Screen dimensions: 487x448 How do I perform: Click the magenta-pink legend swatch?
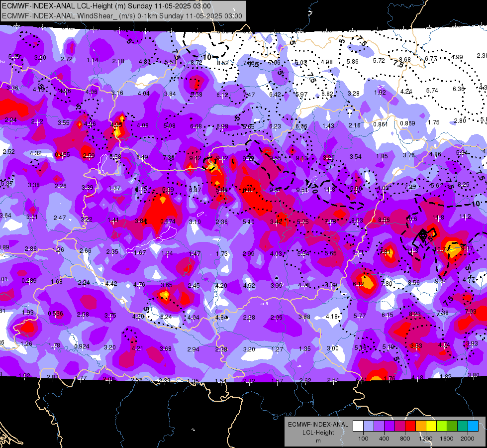pos(400,426)
